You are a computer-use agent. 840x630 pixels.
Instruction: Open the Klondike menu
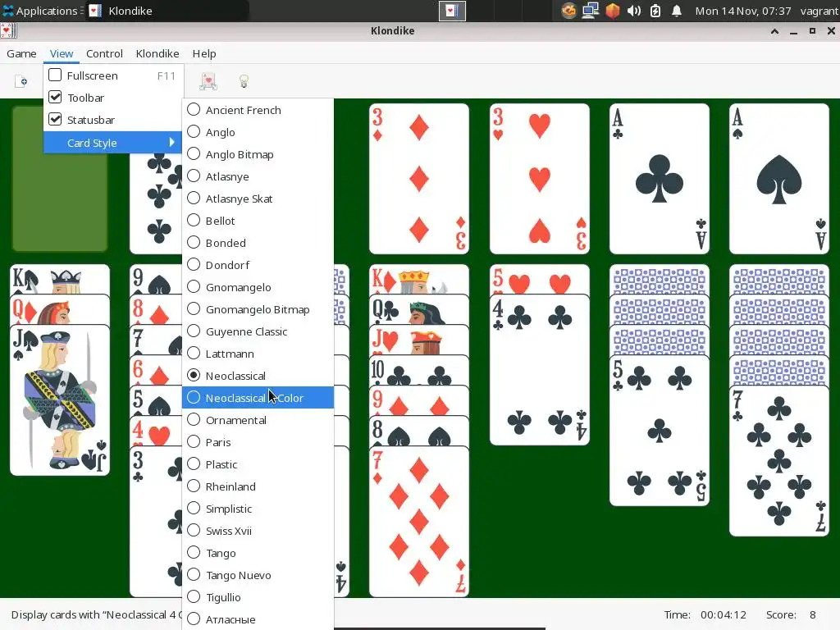[x=157, y=53]
